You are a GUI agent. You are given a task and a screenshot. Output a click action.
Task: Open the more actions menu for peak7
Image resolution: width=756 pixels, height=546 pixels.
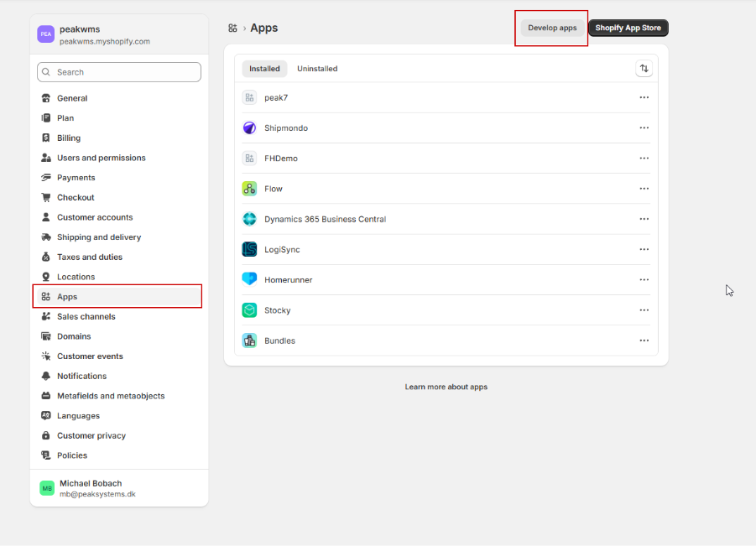point(644,97)
